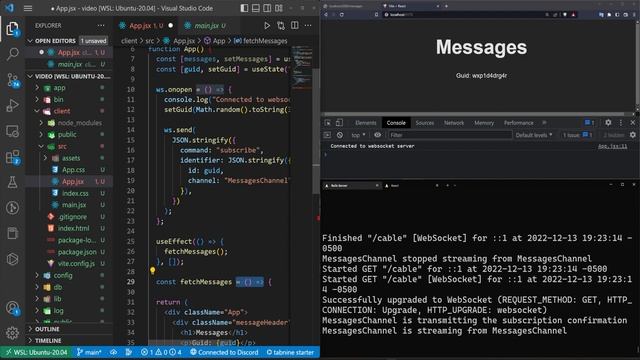Screen dimensions: 640x360
Task: Click the main branch status item
Action: (89, 352)
